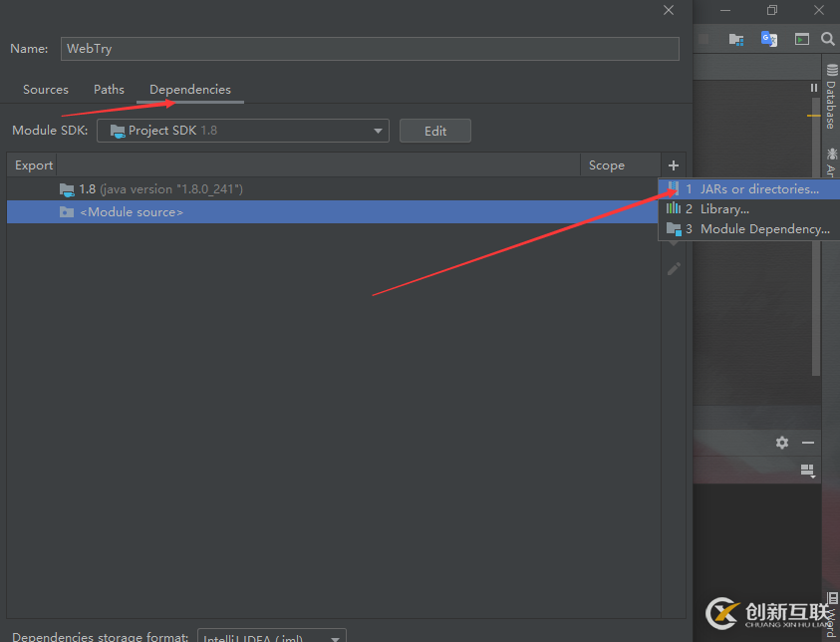Click the pause inspection icon above the editor scrollbar
This screenshot has width=840, height=642.
814,88
